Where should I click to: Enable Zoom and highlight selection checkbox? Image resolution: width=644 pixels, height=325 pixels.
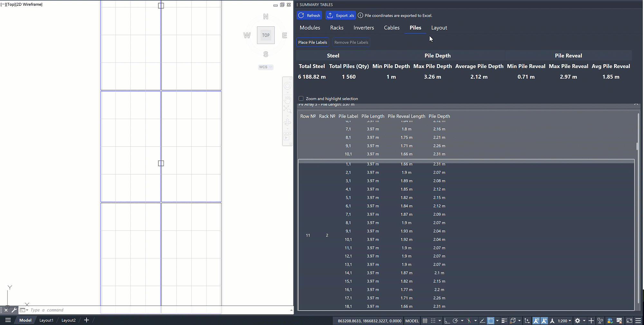pos(301,98)
